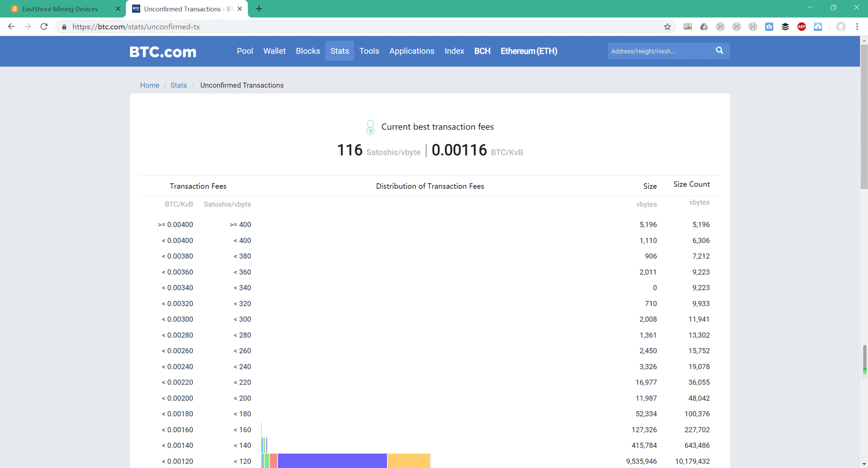Open the blue camera screenshot extension
Viewport: 868px width, 468px height.
click(769, 27)
